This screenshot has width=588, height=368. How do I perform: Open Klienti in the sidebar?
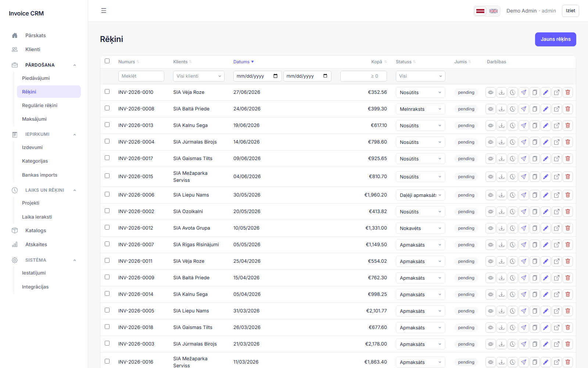click(x=44, y=50)
